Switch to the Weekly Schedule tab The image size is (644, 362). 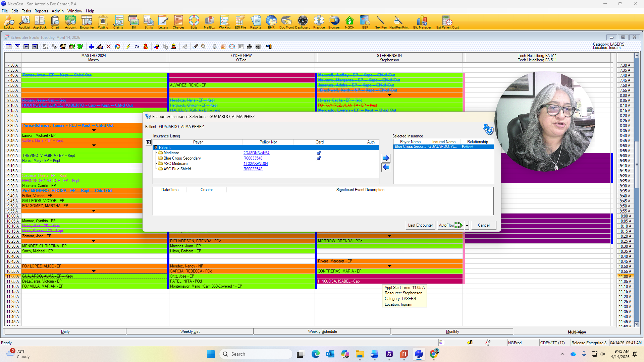click(x=322, y=331)
